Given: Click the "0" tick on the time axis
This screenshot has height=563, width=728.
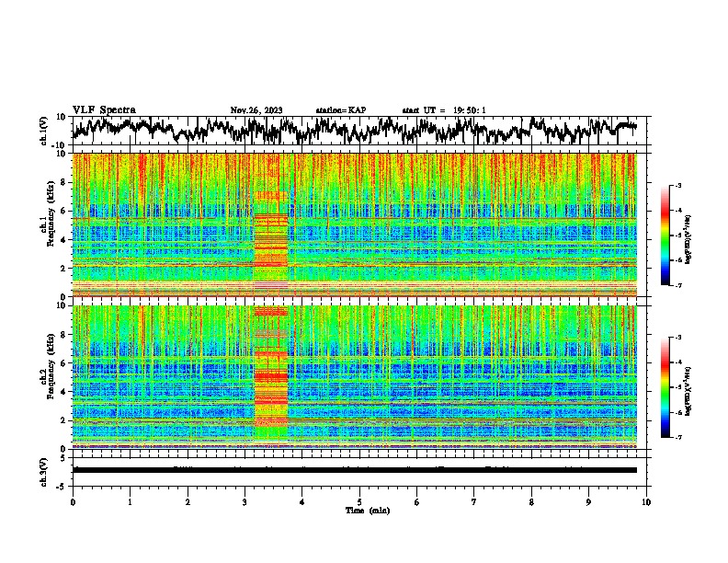Looking at the screenshot, I should click(x=73, y=502).
